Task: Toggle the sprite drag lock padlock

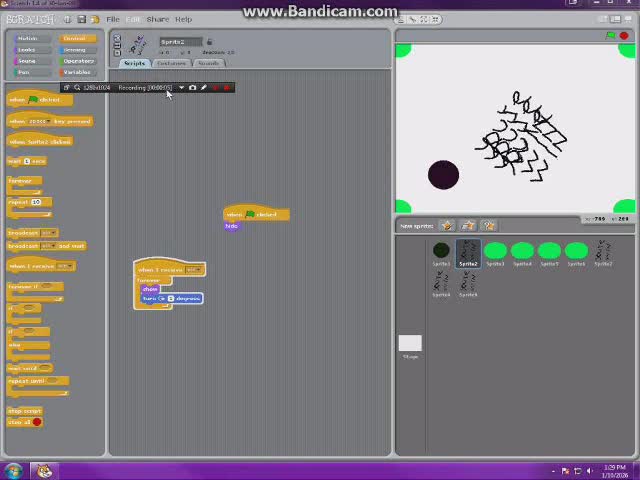Action: pyautogui.click(x=209, y=42)
